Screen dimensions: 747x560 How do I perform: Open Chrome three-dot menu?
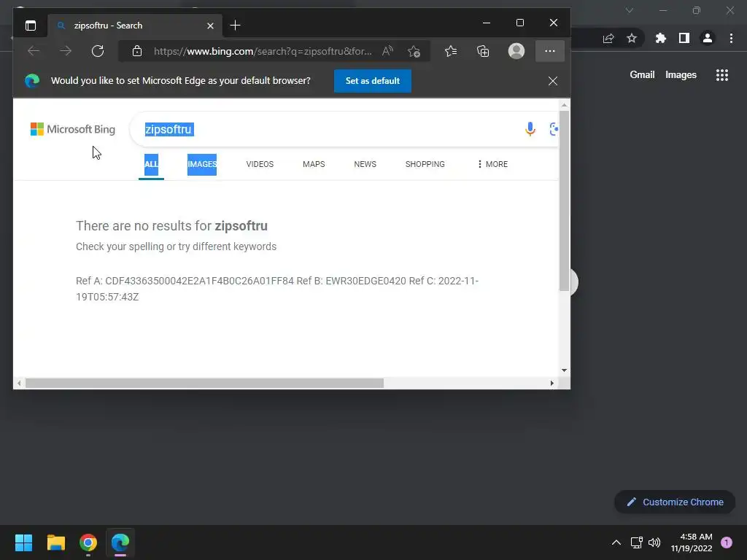pyautogui.click(x=731, y=39)
